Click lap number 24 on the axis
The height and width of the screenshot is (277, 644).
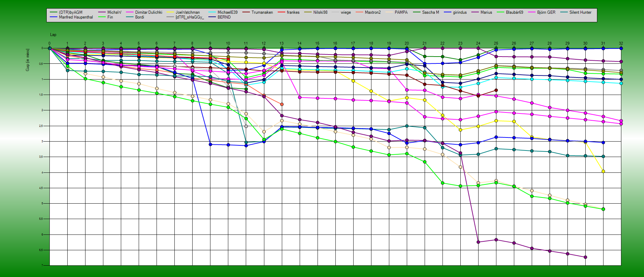[478, 44]
